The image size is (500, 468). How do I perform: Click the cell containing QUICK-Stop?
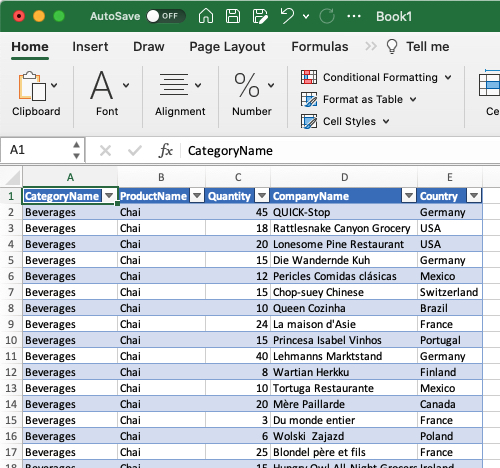pos(344,212)
